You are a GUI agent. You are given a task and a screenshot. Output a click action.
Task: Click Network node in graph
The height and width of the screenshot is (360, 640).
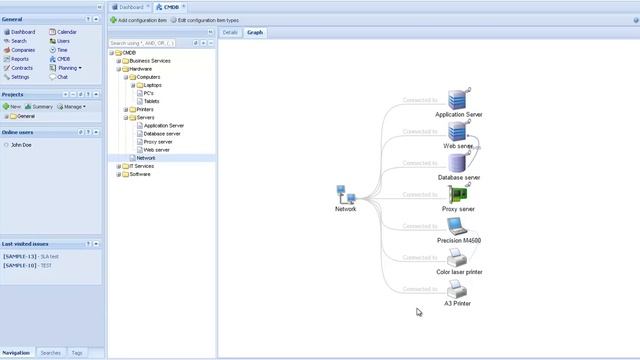coord(346,198)
